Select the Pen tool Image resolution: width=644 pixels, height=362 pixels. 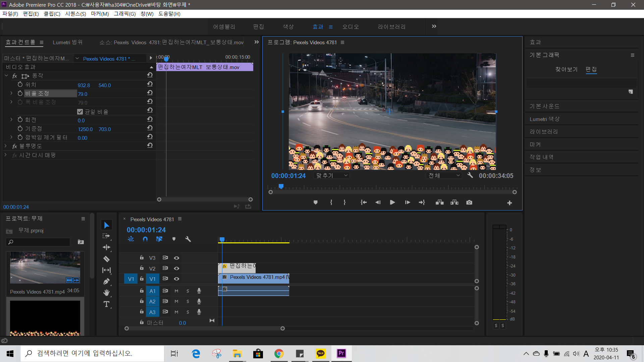[x=106, y=282]
